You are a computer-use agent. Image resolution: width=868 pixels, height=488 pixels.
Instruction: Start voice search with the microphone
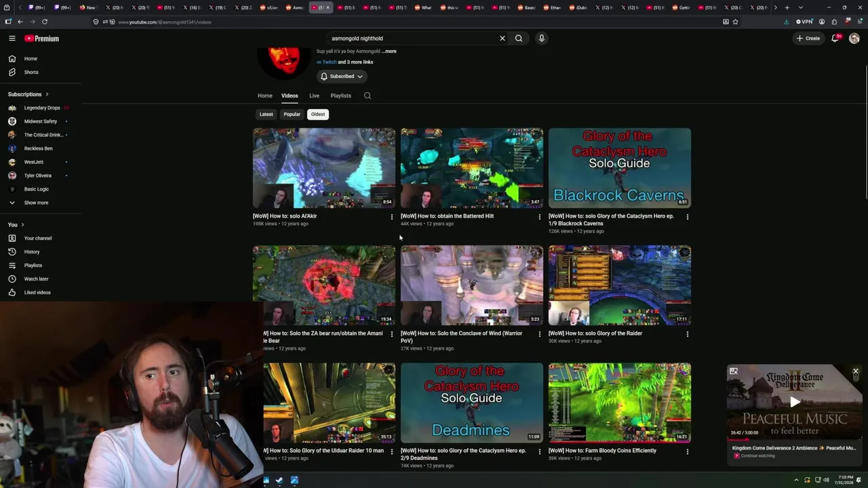coord(542,39)
